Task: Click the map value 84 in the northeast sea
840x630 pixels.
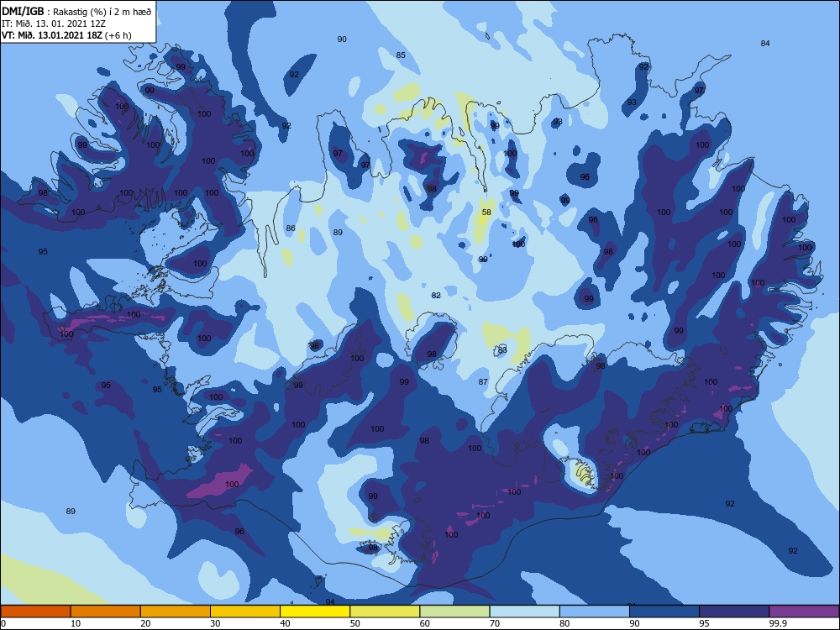Action: pos(765,44)
